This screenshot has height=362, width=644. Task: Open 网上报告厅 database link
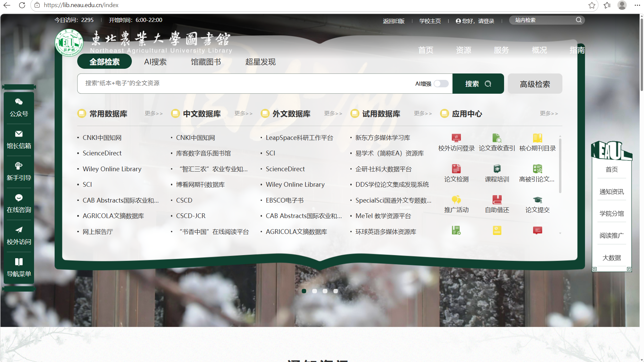click(98, 232)
